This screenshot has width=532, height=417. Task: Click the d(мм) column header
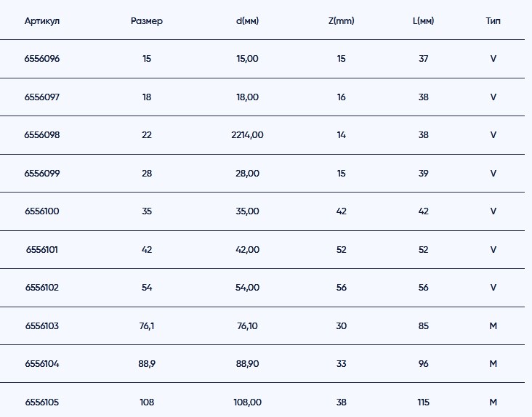point(248,21)
